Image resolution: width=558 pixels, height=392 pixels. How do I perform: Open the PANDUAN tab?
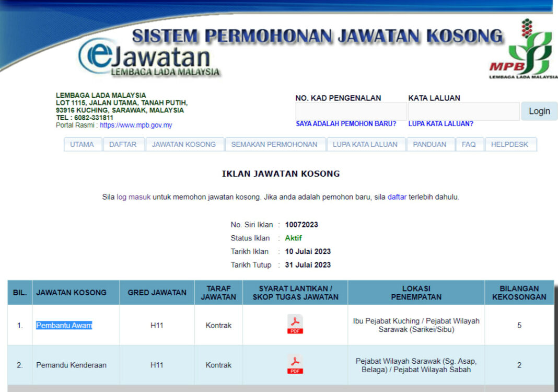click(429, 145)
